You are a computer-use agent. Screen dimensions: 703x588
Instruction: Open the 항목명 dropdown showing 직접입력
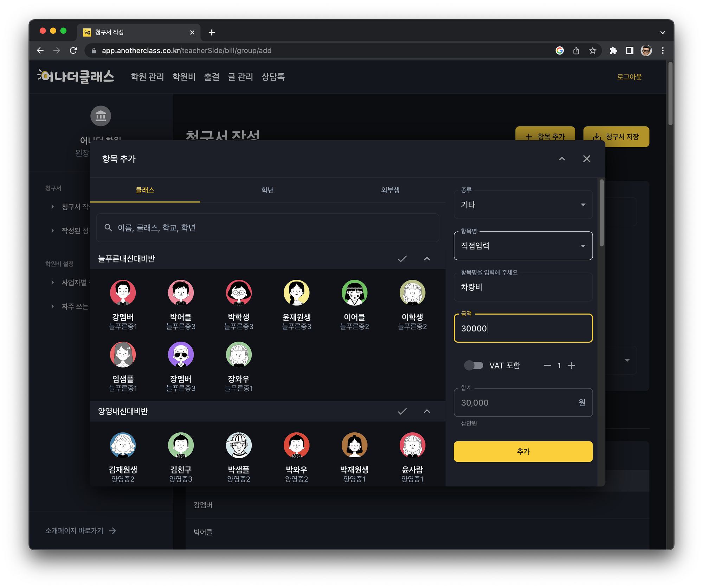pyautogui.click(x=523, y=246)
